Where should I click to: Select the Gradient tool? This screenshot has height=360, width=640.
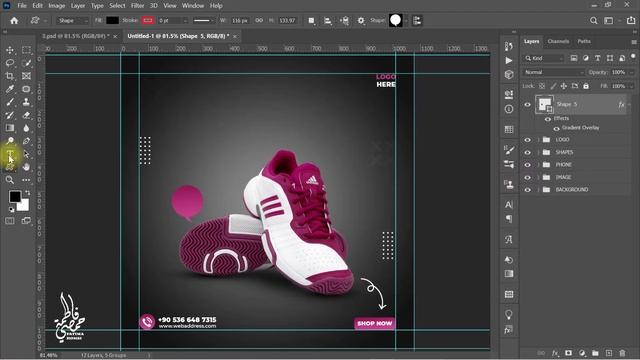[10, 128]
